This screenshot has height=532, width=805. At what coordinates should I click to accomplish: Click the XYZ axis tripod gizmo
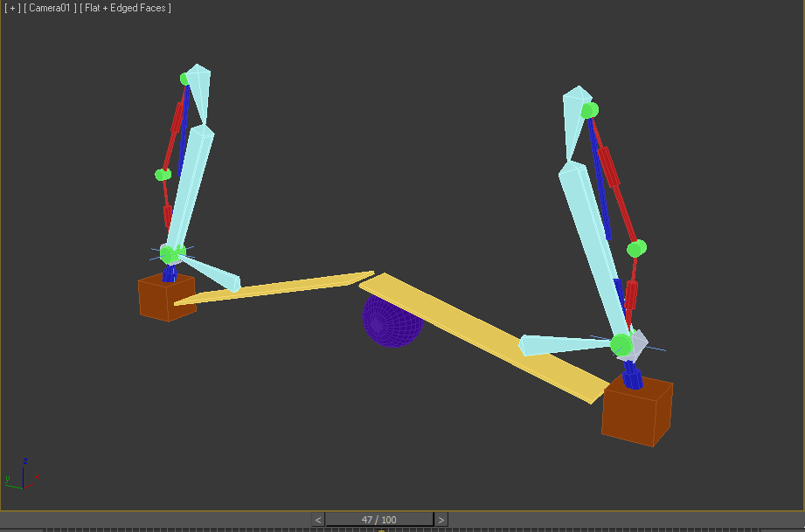pyautogui.click(x=22, y=474)
